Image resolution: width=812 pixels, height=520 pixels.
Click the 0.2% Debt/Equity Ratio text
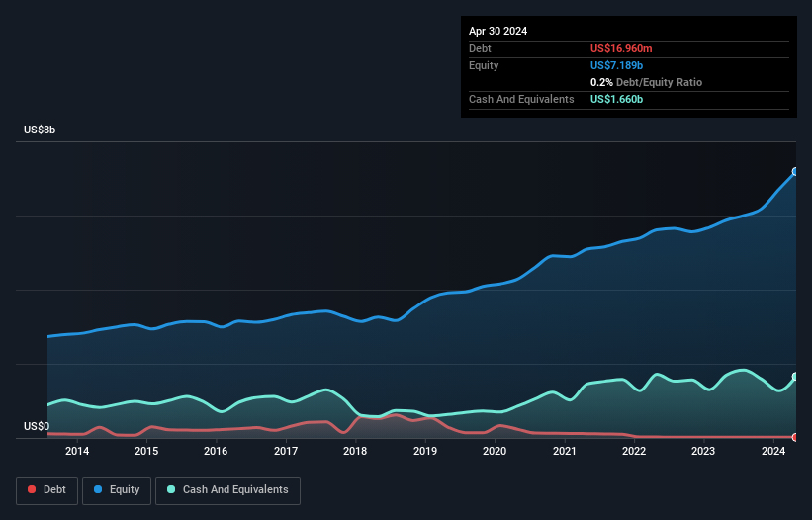pyautogui.click(x=646, y=82)
